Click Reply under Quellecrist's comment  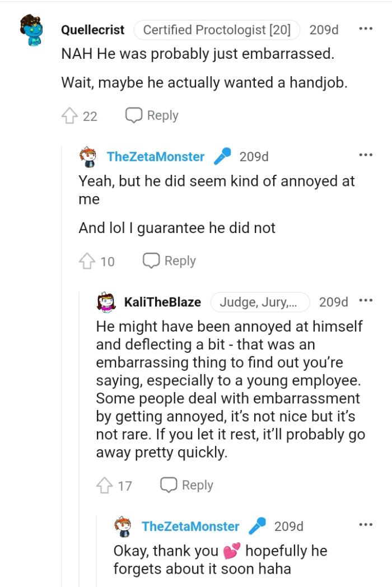(x=161, y=115)
